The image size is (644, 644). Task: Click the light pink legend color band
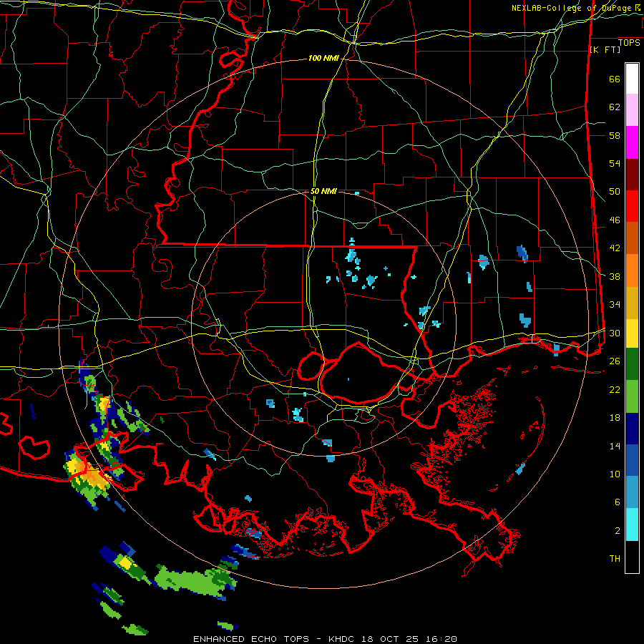click(x=632, y=110)
